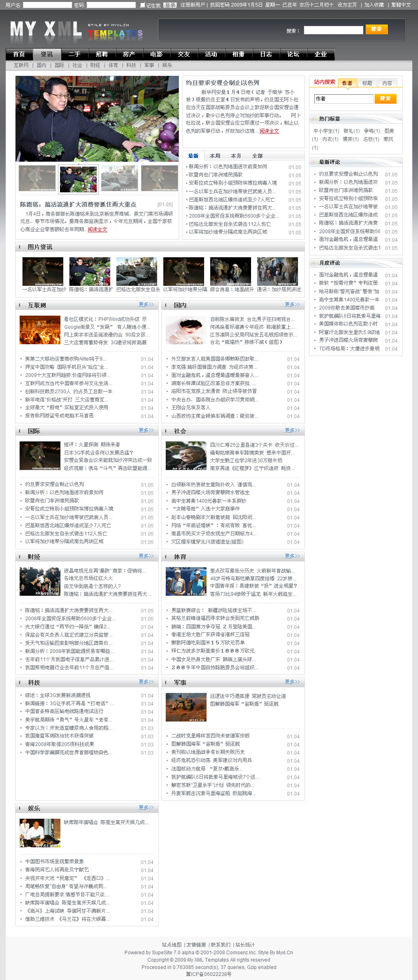
Task: Expand 更多>> in the 娱乐 section
Action: tap(146, 808)
